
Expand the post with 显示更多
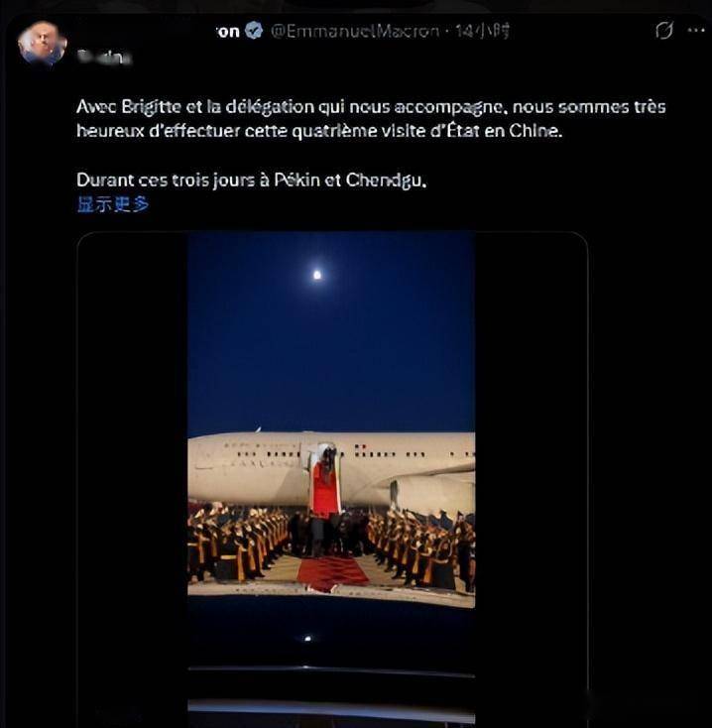(113, 204)
